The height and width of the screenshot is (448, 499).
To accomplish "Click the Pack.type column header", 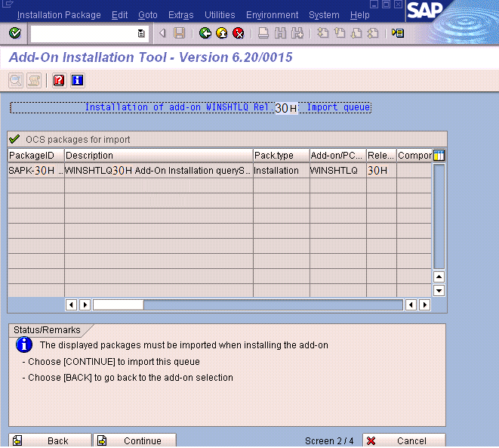I will click(x=282, y=156).
